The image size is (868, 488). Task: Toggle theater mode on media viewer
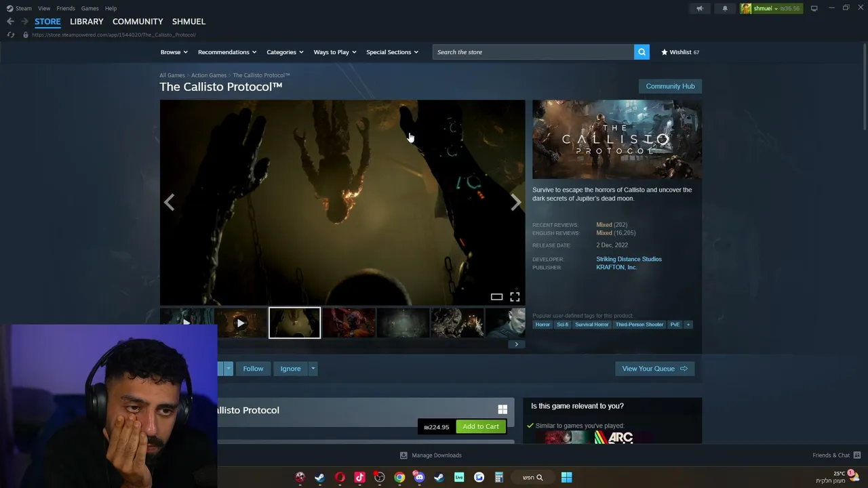point(496,297)
